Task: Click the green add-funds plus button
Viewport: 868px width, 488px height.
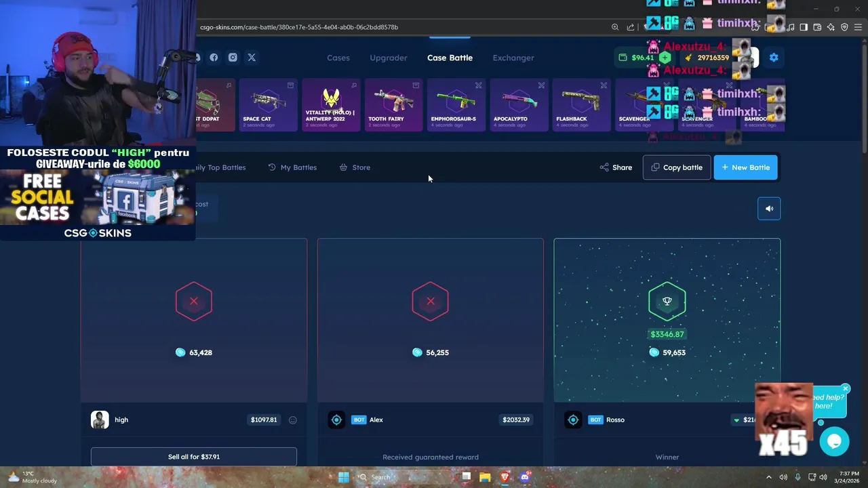Action: coord(664,58)
